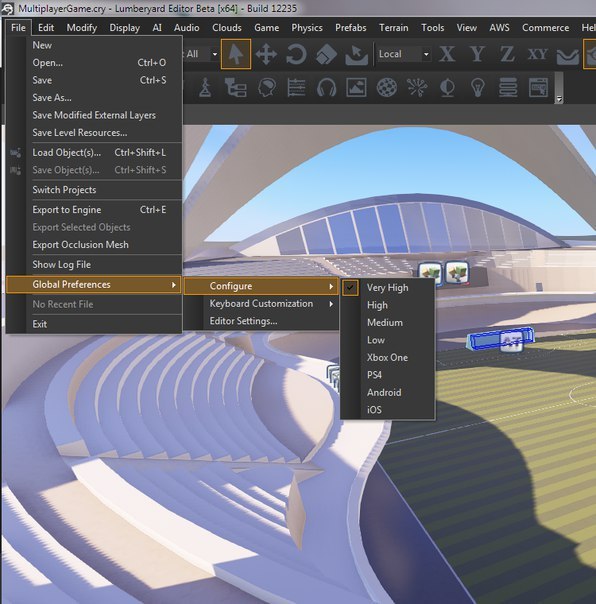Click the head-shaped Character editor icon
596x604 pixels.
[x=267, y=87]
